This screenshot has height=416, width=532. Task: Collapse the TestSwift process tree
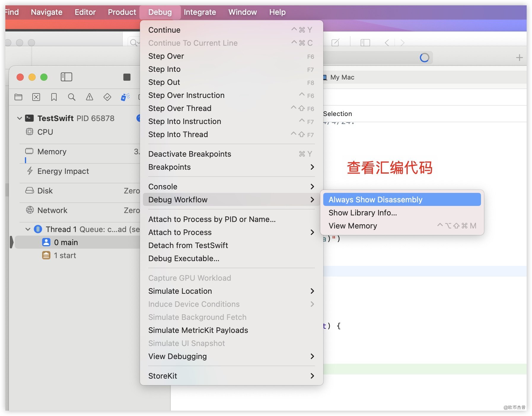tap(20, 118)
